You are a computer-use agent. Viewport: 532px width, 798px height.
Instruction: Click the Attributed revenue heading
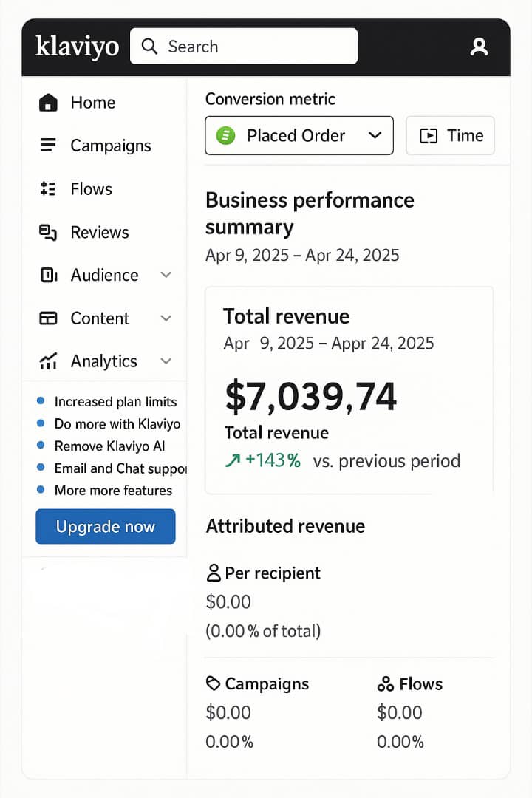pyautogui.click(x=285, y=526)
